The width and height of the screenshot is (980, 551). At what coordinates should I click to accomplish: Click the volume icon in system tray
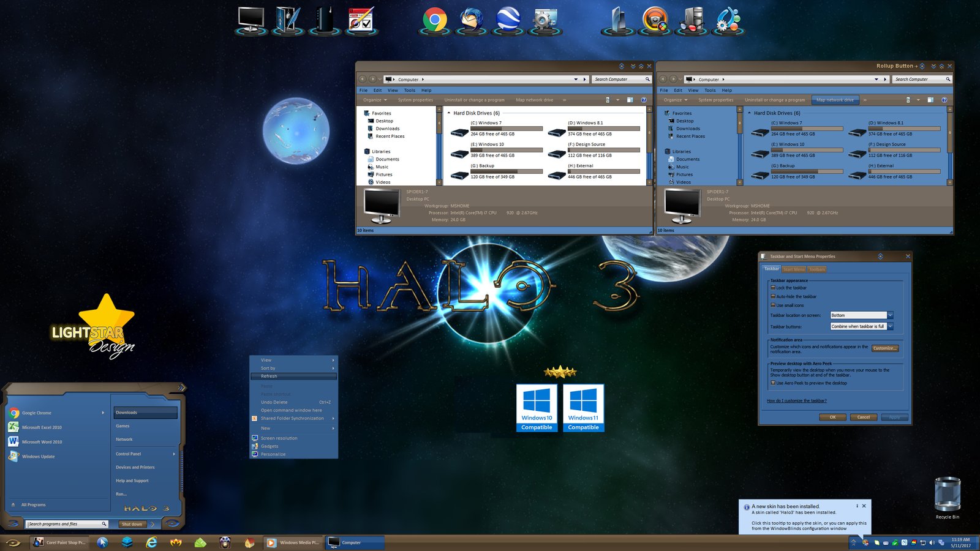(932, 542)
